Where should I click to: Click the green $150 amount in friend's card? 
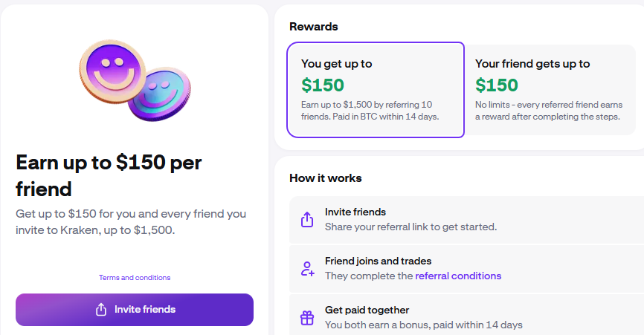(497, 85)
